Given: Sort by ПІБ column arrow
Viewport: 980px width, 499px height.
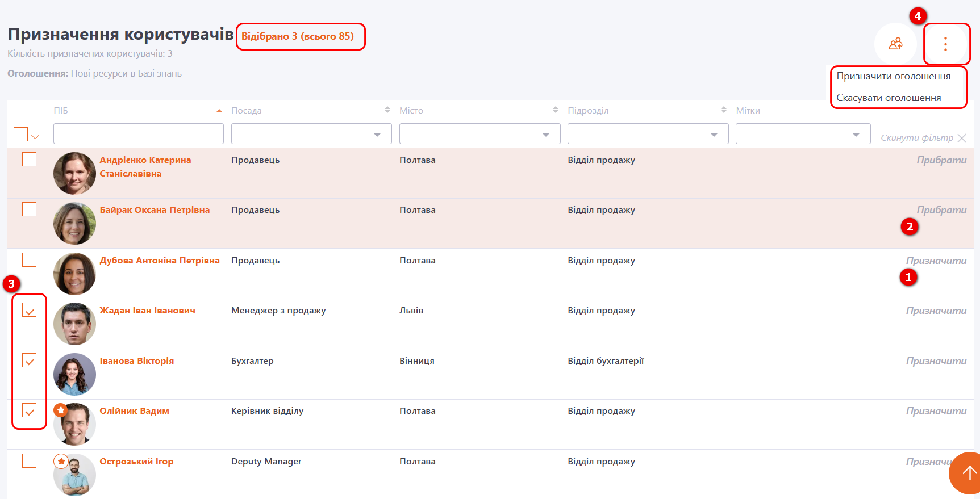Looking at the screenshot, I should coord(219,111).
